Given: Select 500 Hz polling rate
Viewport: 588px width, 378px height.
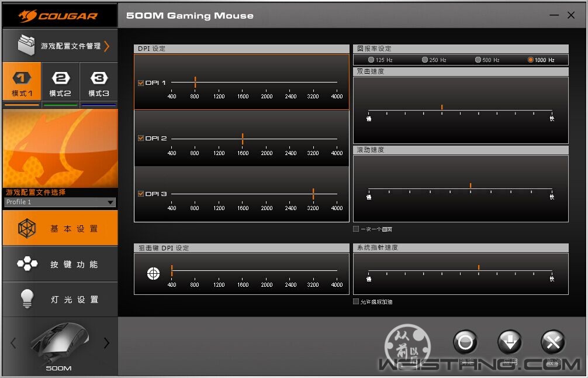Looking at the screenshot, I should pos(478,60).
